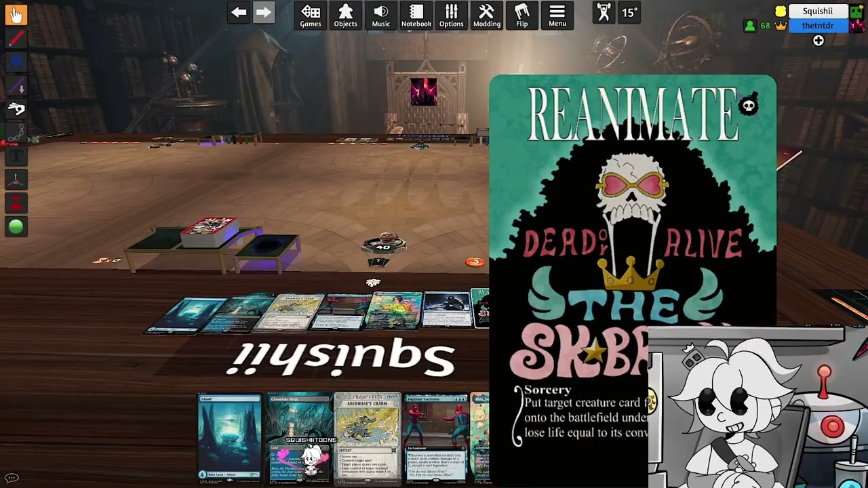Open the Games menu
The height and width of the screenshot is (488, 868).
click(x=311, y=16)
